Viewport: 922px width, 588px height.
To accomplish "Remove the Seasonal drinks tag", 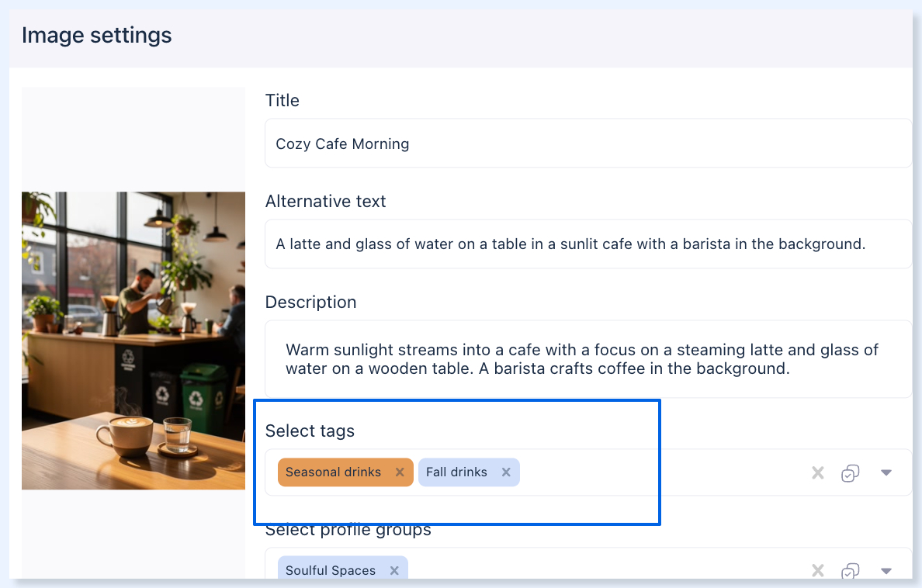I will click(400, 472).
